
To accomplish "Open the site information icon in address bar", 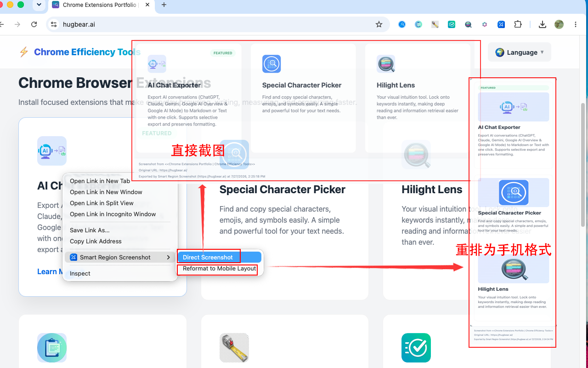I will (54, 24).
